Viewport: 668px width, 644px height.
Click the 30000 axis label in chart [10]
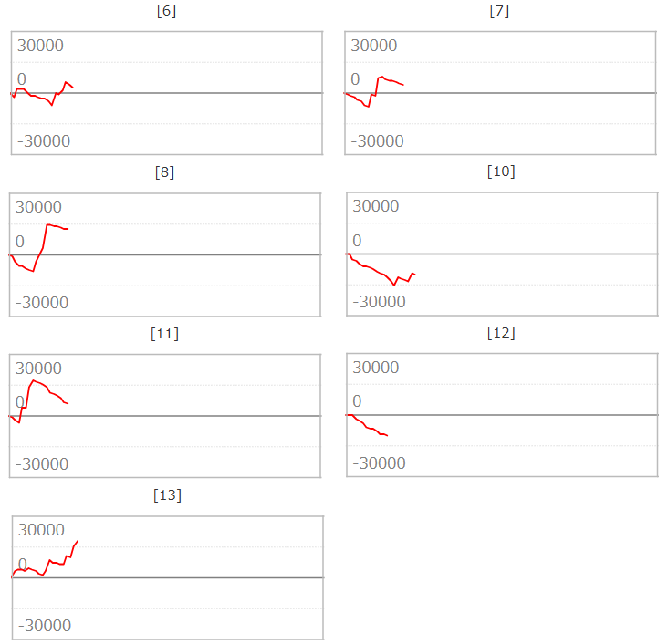click(376, 206)
